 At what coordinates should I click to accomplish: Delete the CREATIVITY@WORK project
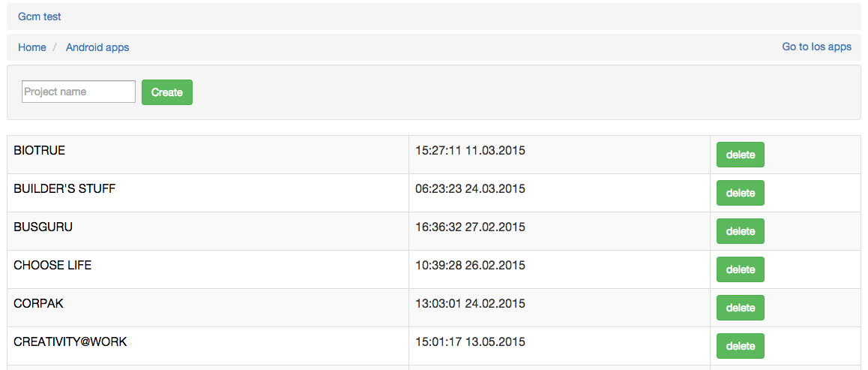click(x=740, y=346)
